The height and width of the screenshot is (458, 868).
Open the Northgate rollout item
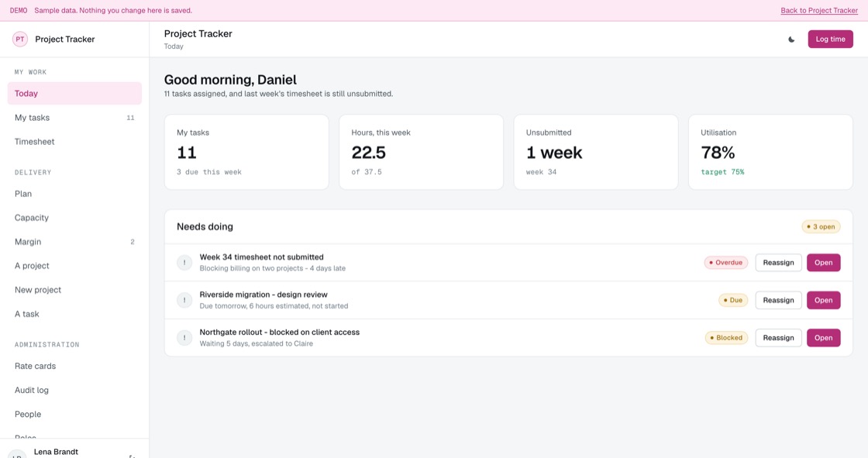(823, 338)
